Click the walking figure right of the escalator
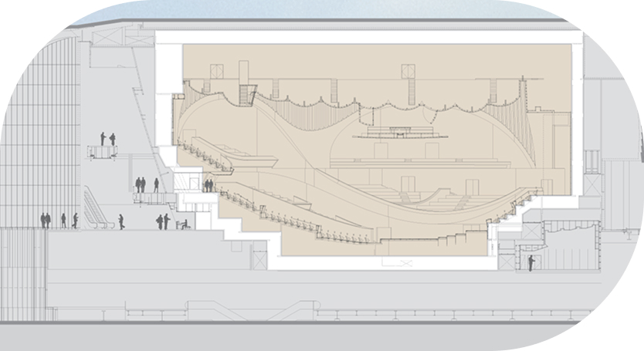 pos(121,222)
